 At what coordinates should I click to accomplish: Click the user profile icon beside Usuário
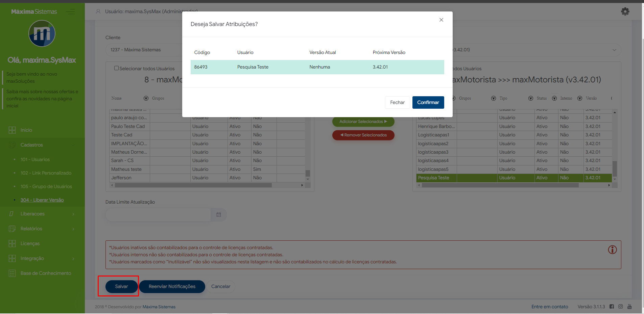[x=98, y=11]
